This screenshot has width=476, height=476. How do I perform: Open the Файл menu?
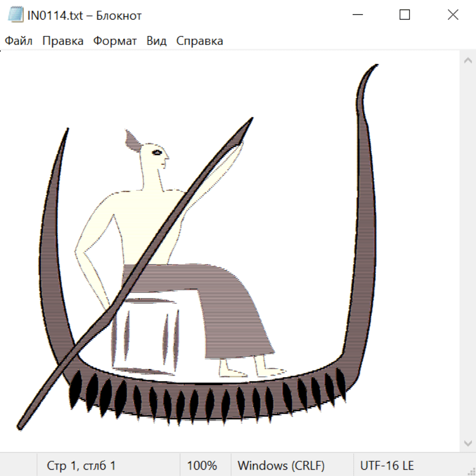click(19, 41)
